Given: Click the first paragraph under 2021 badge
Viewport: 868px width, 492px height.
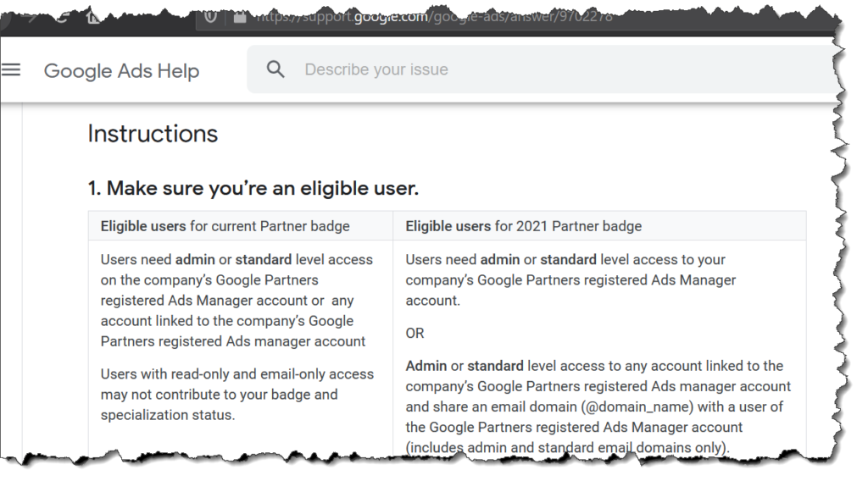Looking at the screenshot, I should (570, 280).
